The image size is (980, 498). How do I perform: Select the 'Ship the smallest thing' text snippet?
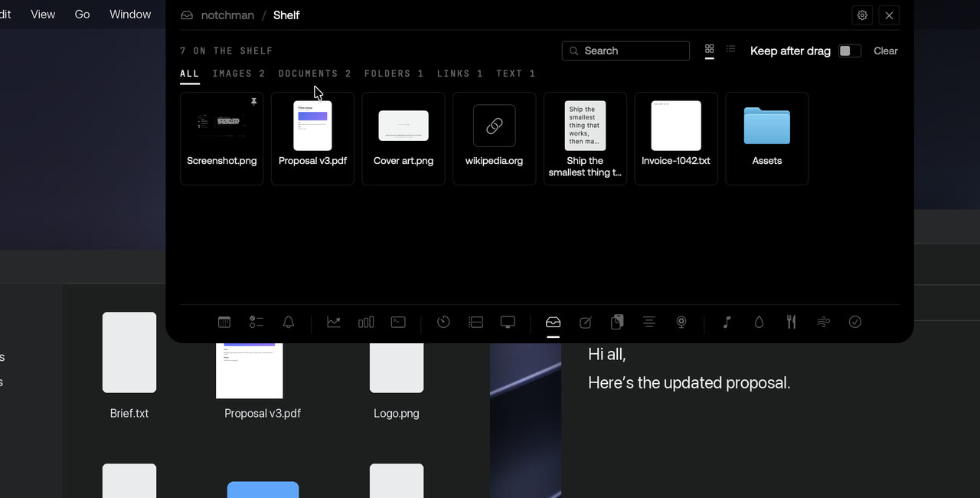tap(586, 139)
